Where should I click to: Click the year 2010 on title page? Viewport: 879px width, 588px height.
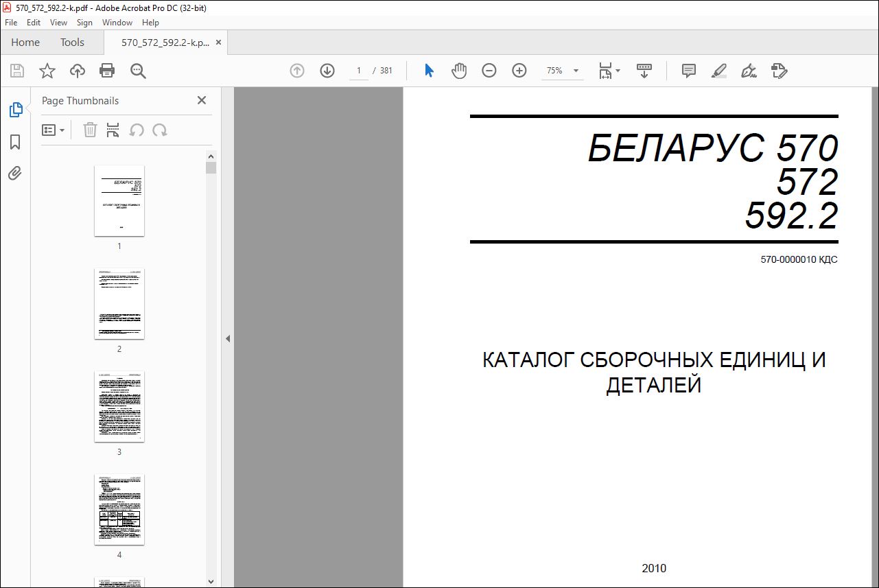pyautogui.click(x=654, y=568)
